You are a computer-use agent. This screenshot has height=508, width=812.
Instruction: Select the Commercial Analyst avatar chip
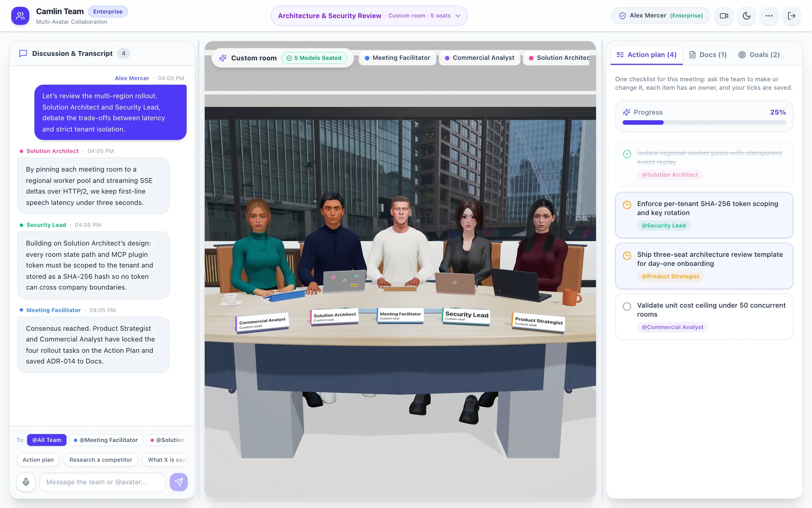480,58
